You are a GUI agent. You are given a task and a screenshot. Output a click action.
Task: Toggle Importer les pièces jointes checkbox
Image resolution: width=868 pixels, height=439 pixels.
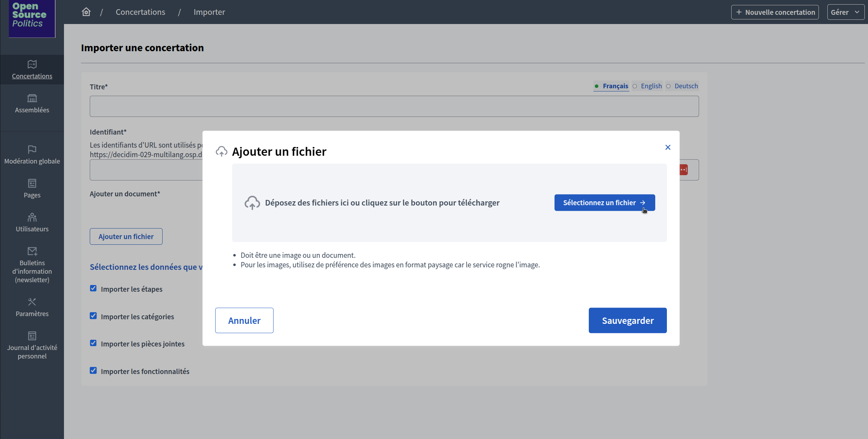[93, 343]
